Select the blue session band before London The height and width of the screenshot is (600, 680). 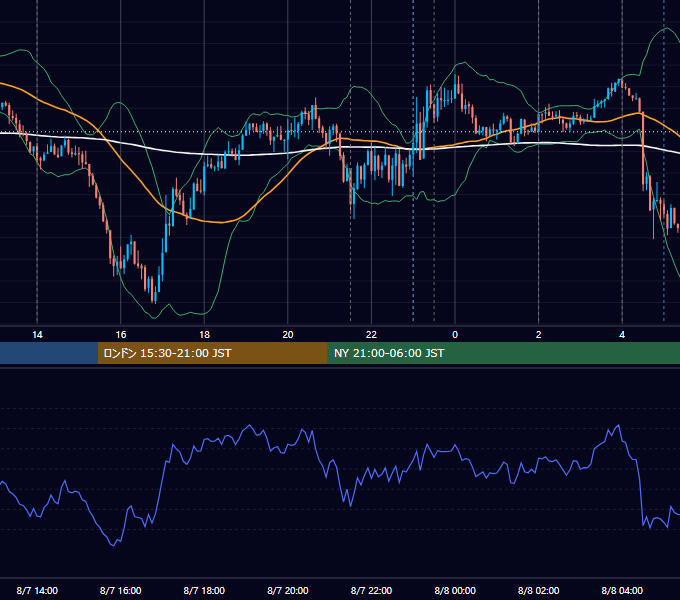click(49, 353)
